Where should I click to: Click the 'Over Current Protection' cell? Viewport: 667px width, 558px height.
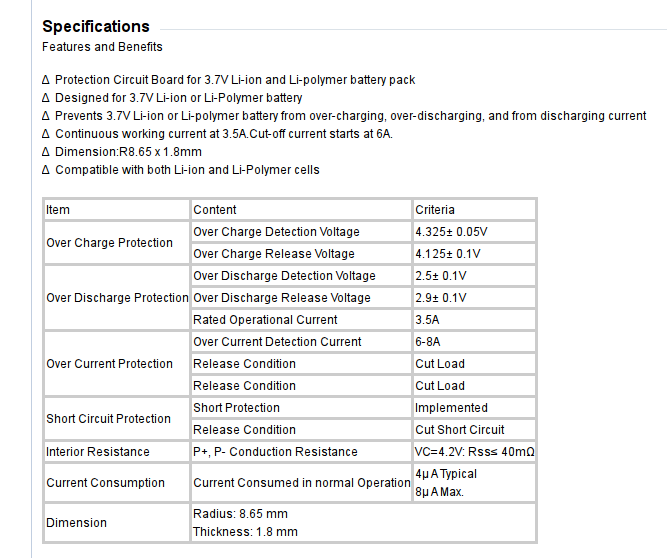click(117, 364)
